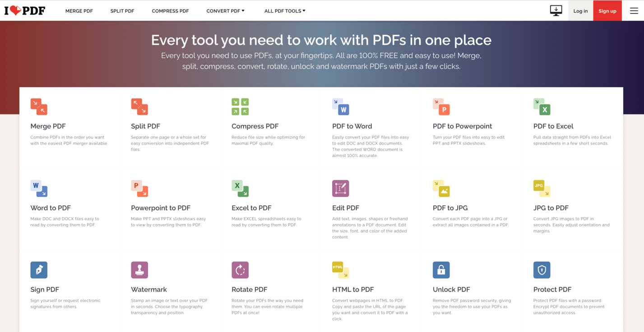The width and height of the screenshot is (644, 332).
Task: Click the Split PDF tool icon
Action: (x=139, y=107)
